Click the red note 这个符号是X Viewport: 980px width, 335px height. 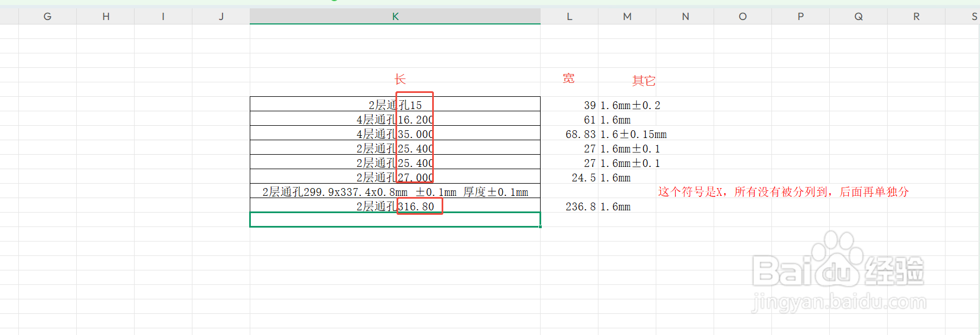(783, 192)
